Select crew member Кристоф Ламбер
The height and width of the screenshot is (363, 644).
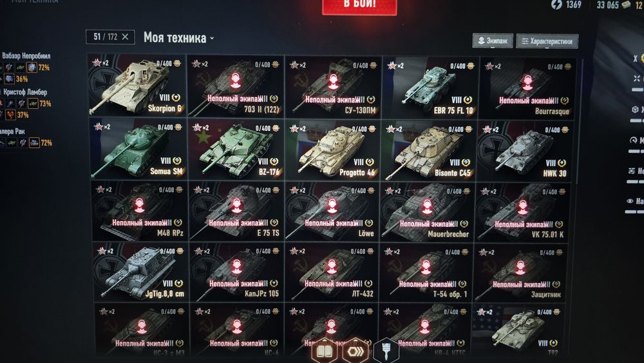[x=25, y=92]
